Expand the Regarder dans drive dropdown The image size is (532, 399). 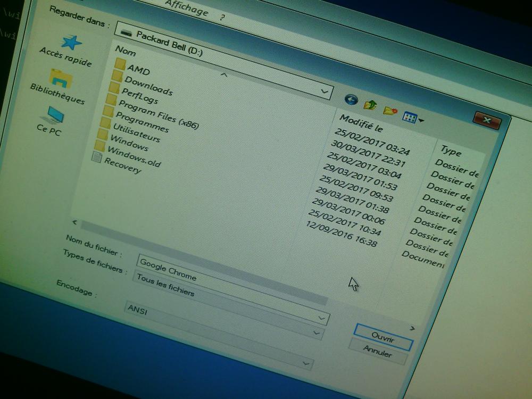coord(325,92)
